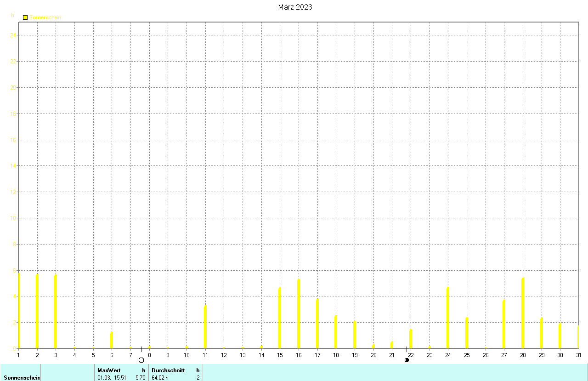
Task: Click x-axis day label 26
Action: click(x=486, y=355)
